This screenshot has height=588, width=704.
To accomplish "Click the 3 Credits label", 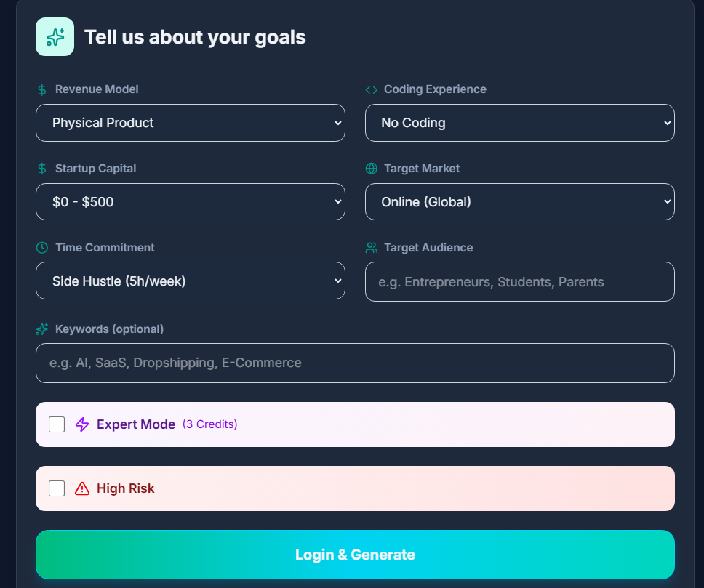I will (x=210, y=424).
